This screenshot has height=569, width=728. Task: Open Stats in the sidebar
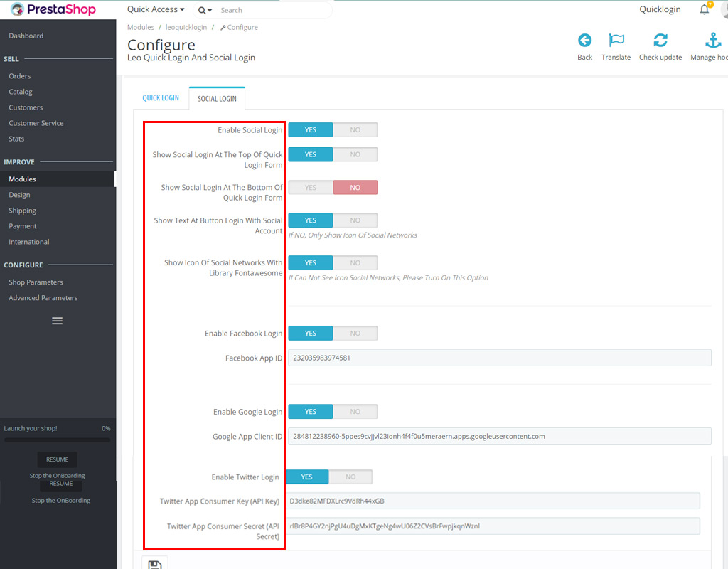click(16, 139)
